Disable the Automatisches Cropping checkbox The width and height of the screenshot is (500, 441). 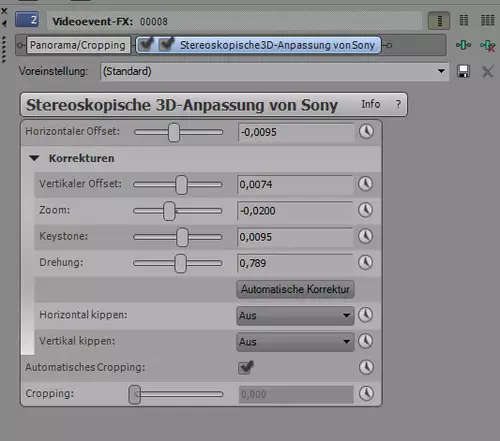click(245, 367)
